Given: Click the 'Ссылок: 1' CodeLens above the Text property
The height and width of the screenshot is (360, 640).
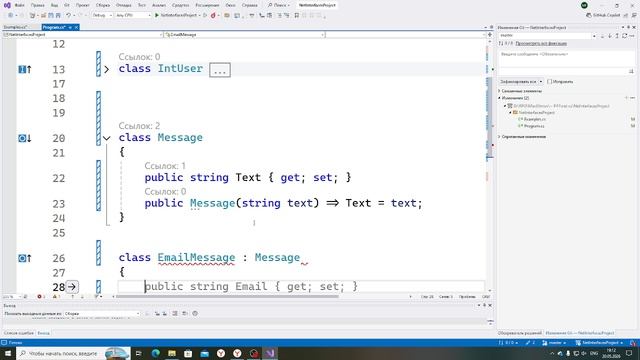Looking at the screenshot, I should tap(165, 166).
